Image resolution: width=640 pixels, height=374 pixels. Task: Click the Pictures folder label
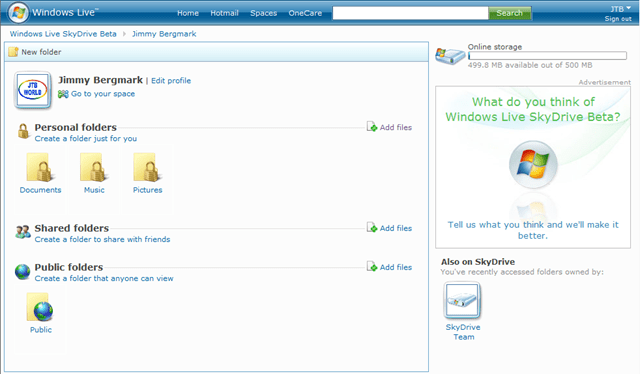[147, 190]
